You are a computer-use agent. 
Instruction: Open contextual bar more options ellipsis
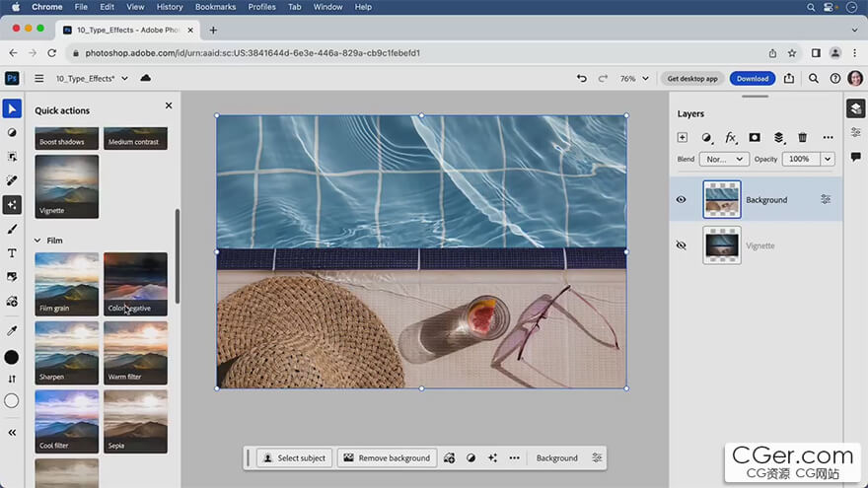[x=514, y=458]
